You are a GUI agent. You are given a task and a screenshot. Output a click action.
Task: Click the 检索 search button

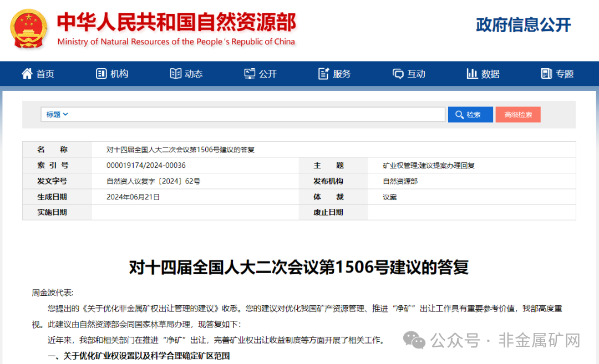click(x=470, y=114)
